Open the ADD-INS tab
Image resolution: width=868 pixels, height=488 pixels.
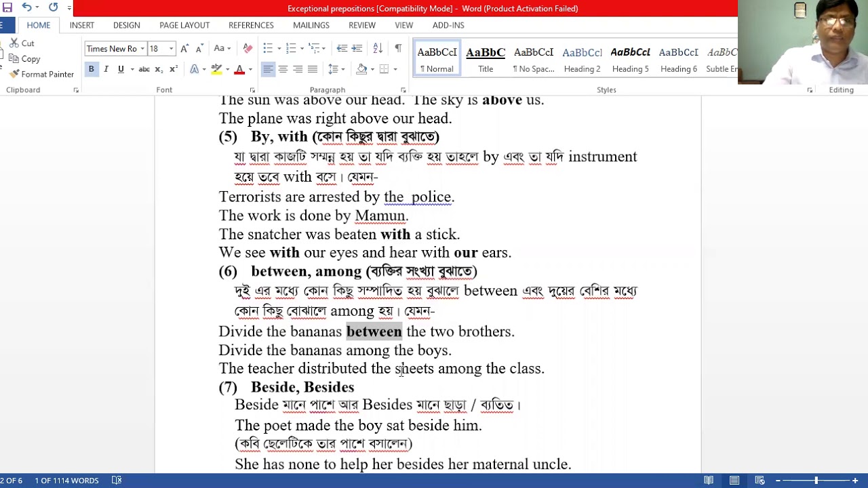pos(448,25)
